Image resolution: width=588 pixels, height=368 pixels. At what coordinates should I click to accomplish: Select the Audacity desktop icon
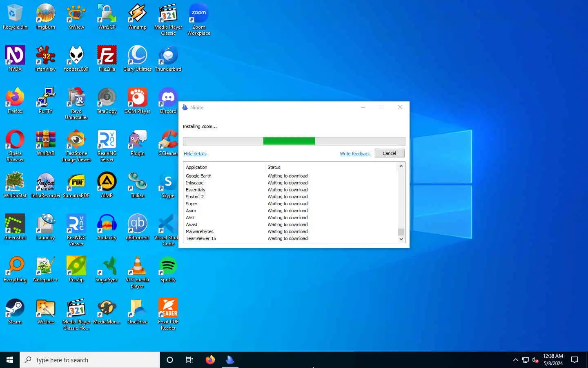coord(107,227)
